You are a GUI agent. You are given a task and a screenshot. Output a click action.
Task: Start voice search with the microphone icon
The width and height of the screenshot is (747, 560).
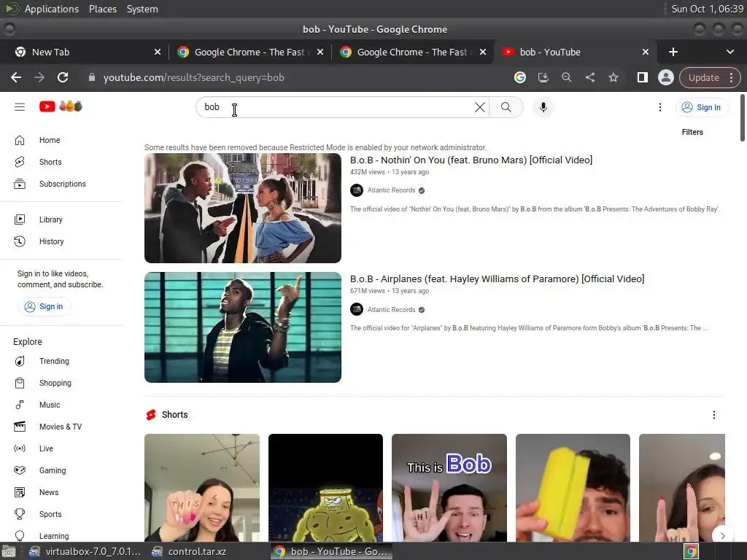click(x=543, y=108)
